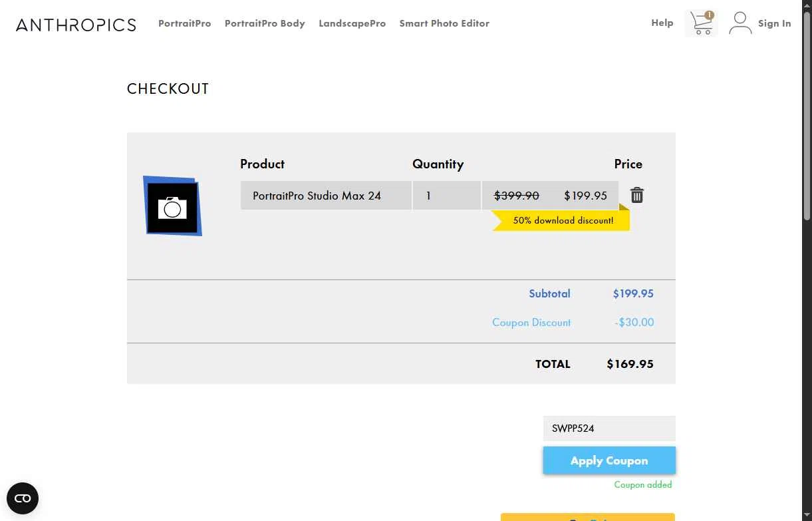
Task: Open the PortraitPro Body menu item
Action: [265, 23]
